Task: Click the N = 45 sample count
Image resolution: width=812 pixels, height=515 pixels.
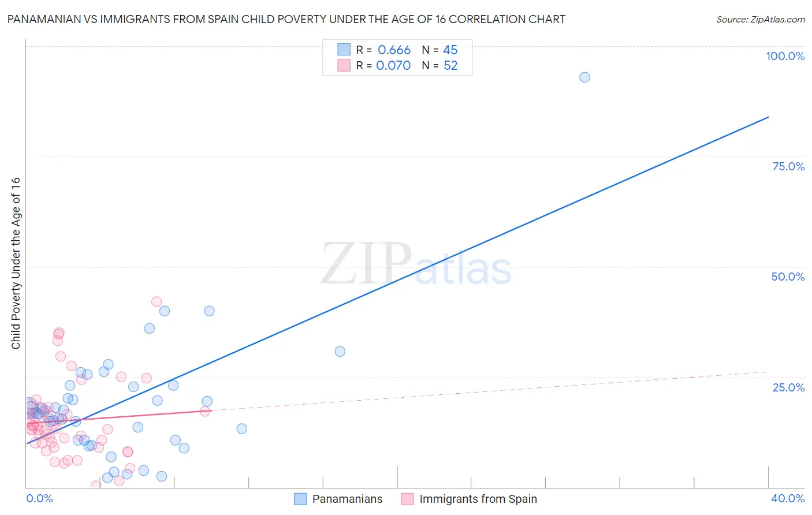Action: click(x=439, y=50)
